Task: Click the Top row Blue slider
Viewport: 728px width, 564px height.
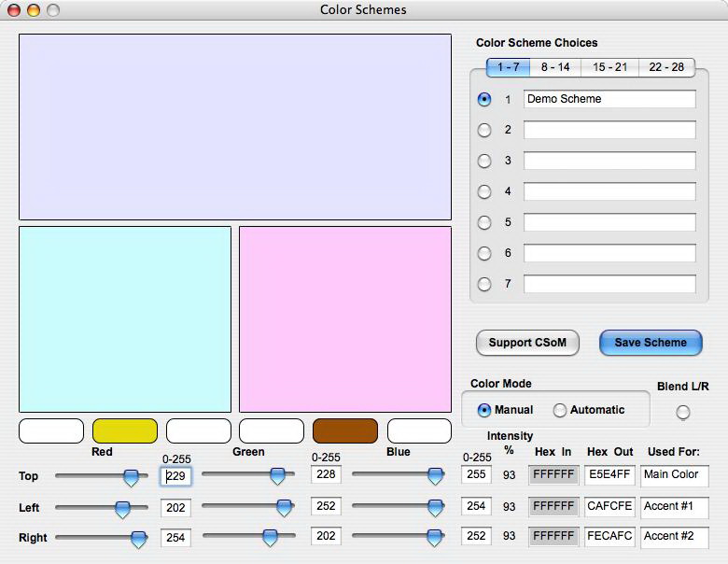Action: point(399,474)
